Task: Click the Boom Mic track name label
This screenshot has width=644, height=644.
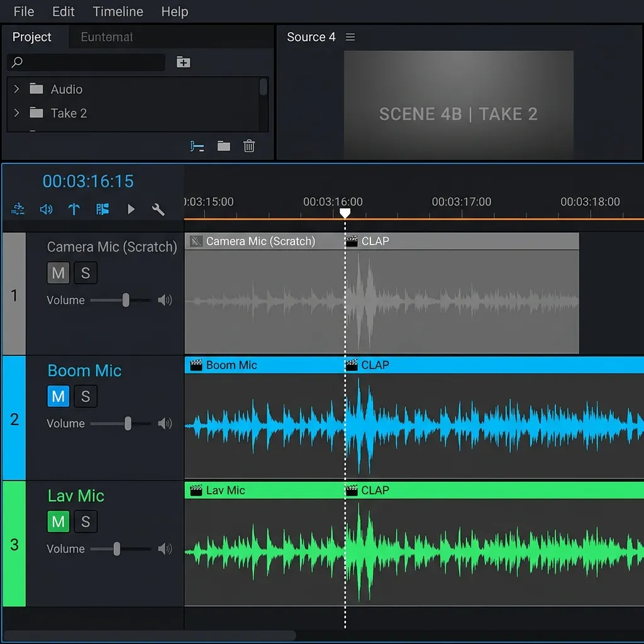Action: [x=84, y=370]
